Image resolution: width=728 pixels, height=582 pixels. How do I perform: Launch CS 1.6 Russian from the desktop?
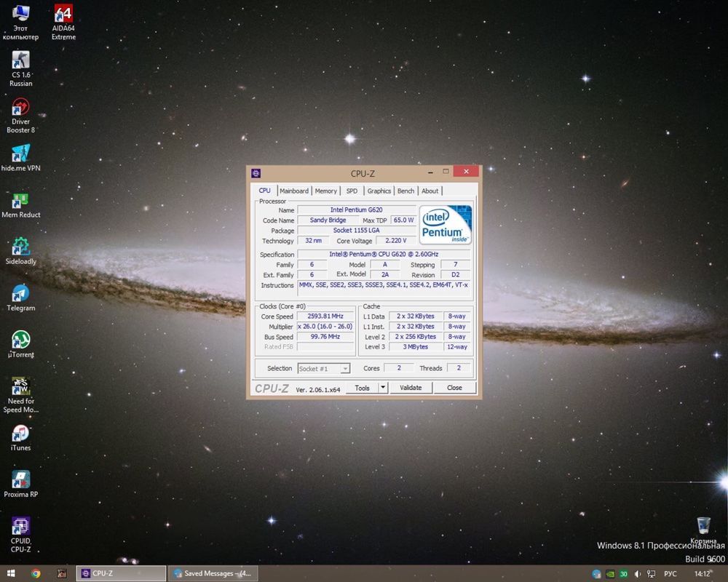coord(21,68)
